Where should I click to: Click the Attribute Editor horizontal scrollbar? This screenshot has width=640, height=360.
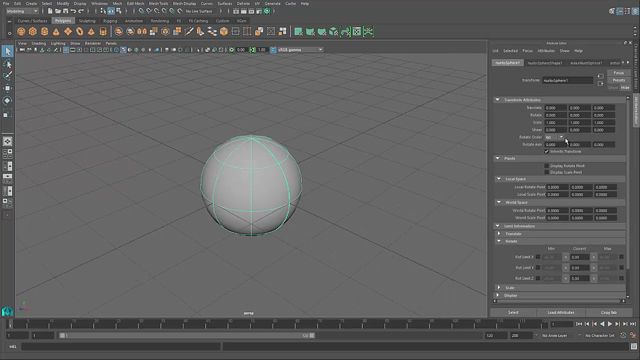[559, 301]
